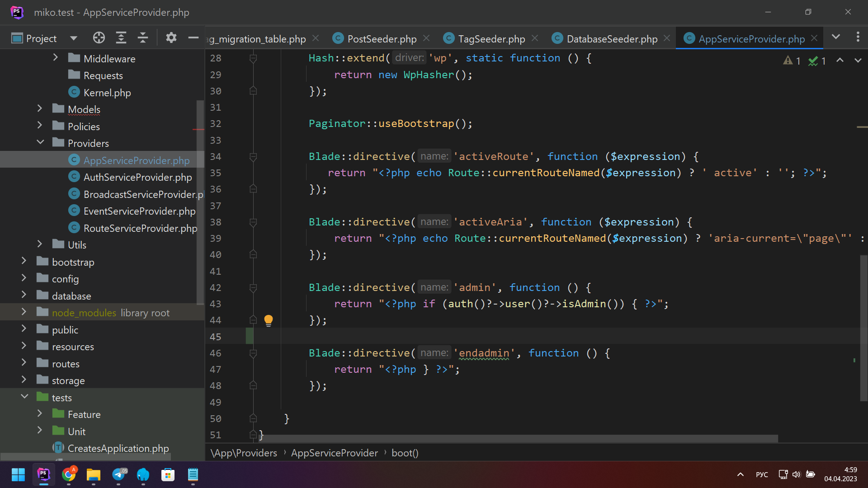Switch to the DatabaseSeeder.php tab
Image resolution: width=868 pixels, height=488 pixels.
click(611, 39)
